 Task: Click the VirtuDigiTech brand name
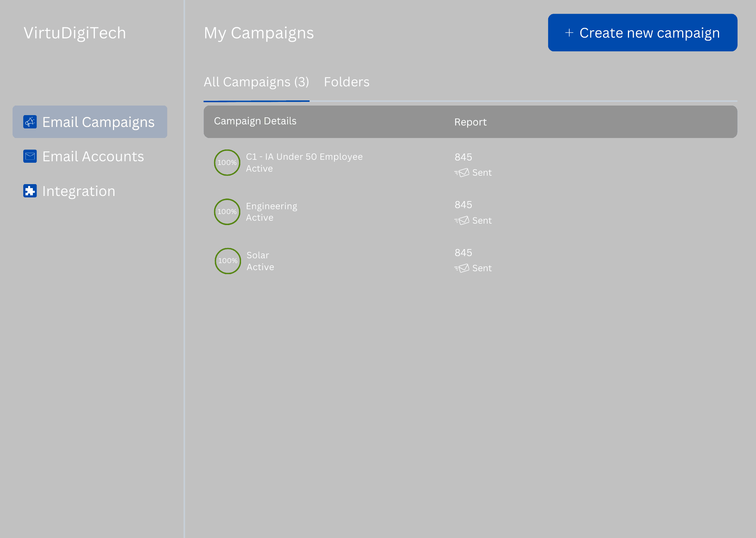click(75, 33)
